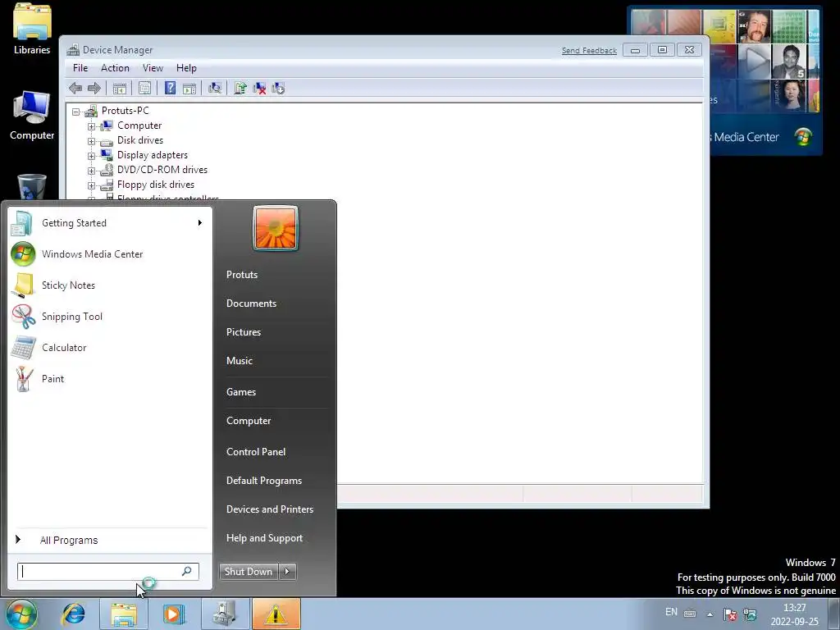This screenshot has height=630, width=840.
Task: Open Devices and Printers from Start menu
Action: tap(270, 509)
